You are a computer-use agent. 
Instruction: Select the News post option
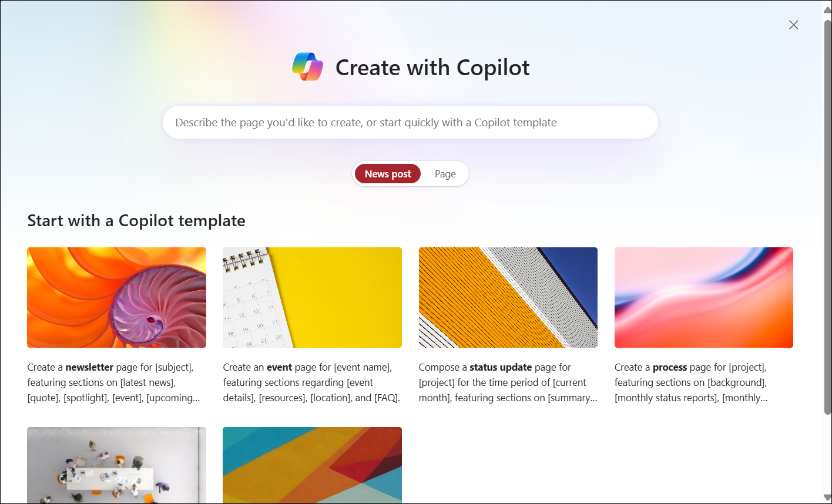(x=387, y=173)
